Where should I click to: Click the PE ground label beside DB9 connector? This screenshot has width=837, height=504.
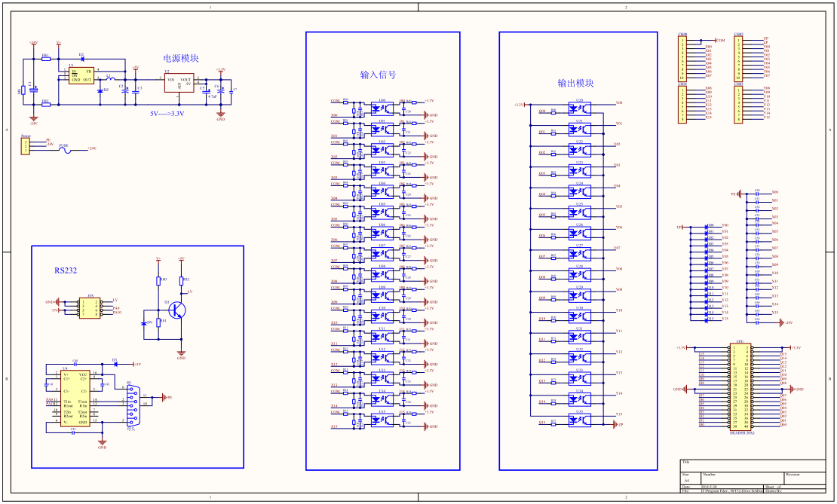[x=168, y=397]
